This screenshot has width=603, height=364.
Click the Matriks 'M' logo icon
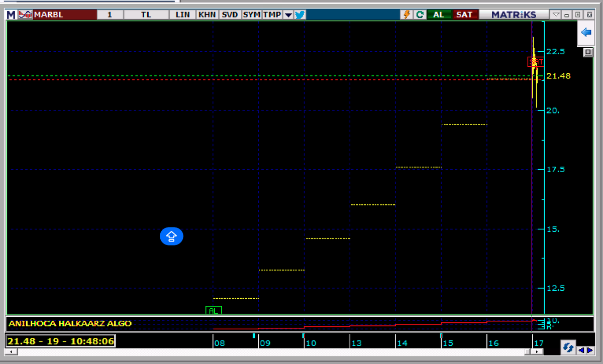pos(11,15)
